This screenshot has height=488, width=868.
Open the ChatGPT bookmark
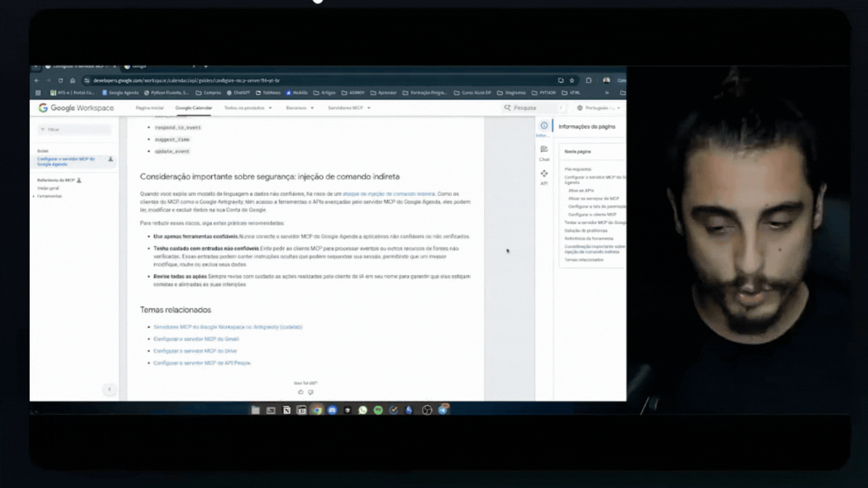click(238, 93)
